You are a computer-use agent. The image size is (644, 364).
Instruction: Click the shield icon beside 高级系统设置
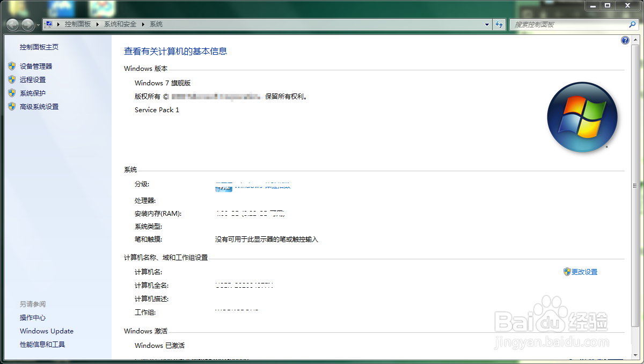coord(12,106)
